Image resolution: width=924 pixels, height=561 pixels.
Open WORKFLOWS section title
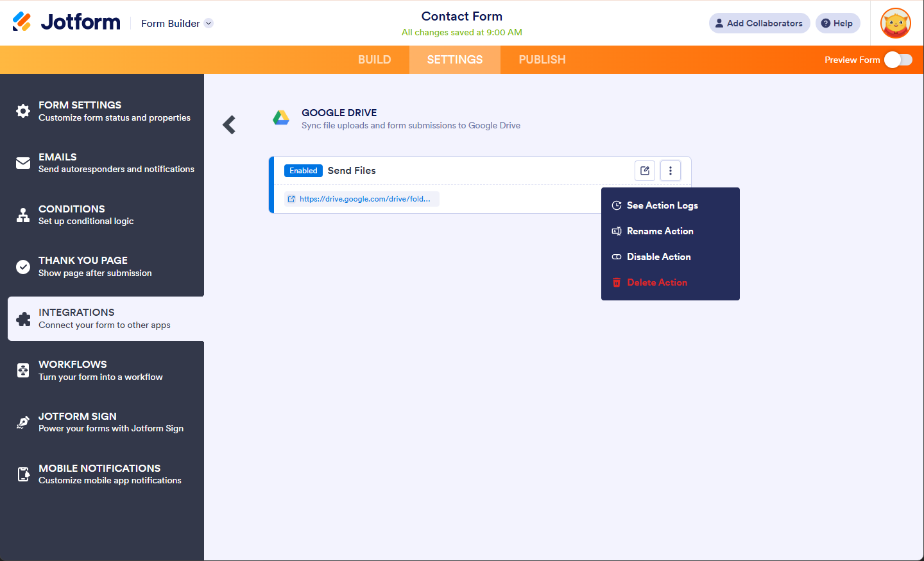click(x=73, y=365)
